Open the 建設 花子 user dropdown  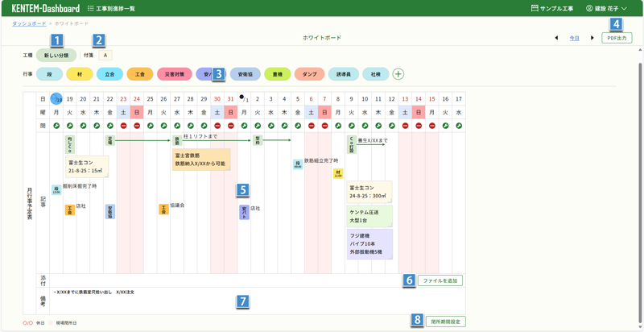tap(606, 8)
